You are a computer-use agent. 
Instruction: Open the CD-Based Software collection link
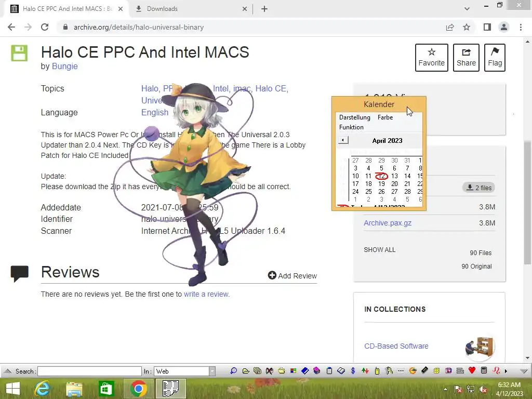coord(396,346)
